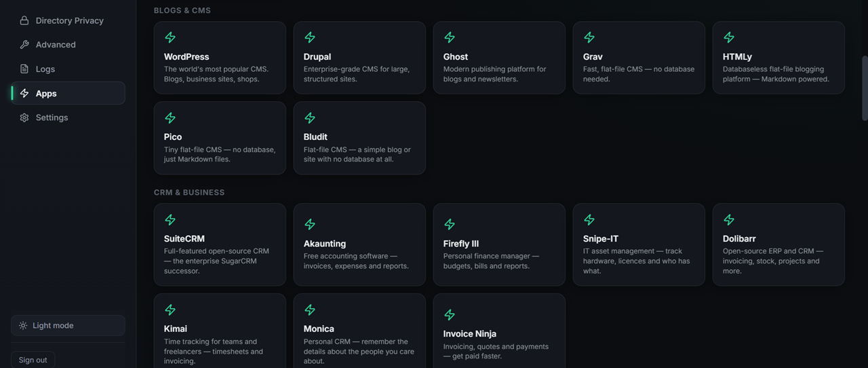Click the lightning icon on the Firefly III card

pyautogui.click(x=450, y=224)
